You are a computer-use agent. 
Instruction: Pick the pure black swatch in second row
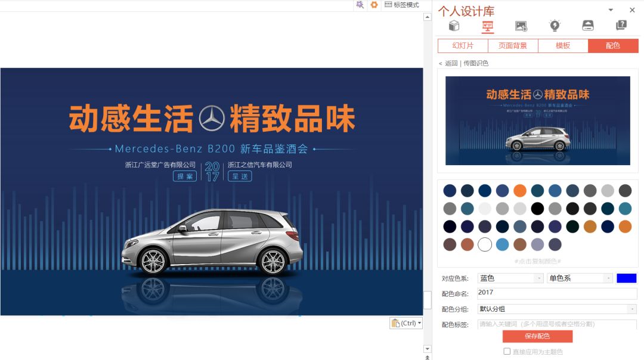click(x=537, y=209)
